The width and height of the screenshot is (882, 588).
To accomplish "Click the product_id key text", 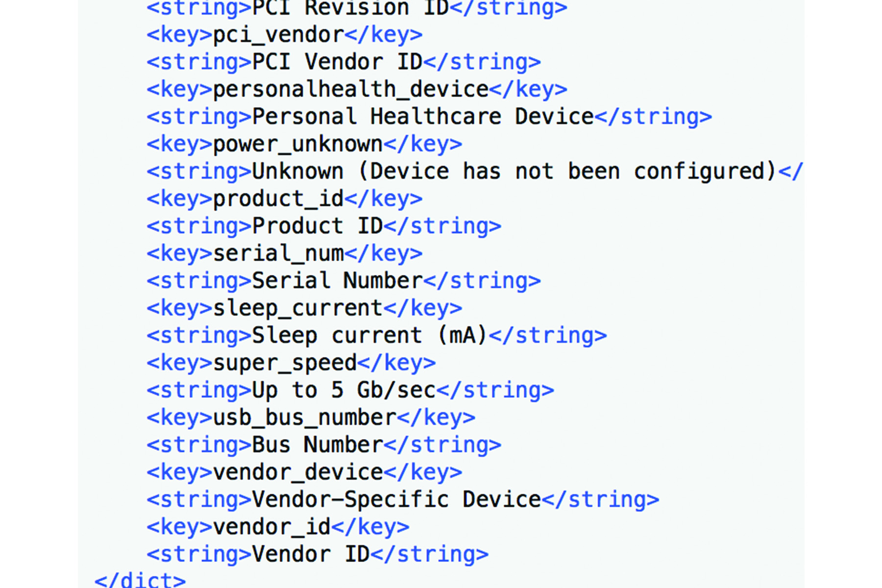I will click(278, 199).
